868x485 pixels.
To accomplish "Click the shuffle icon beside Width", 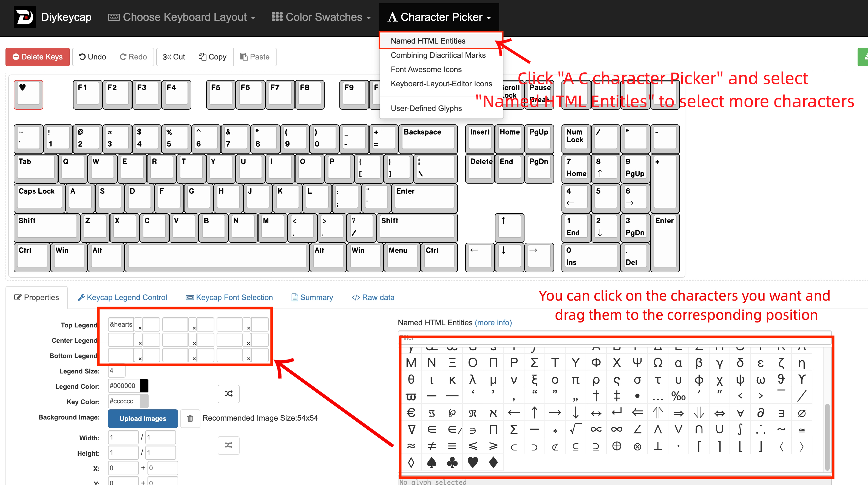I will pyautogui.click(x=228, y=445).
